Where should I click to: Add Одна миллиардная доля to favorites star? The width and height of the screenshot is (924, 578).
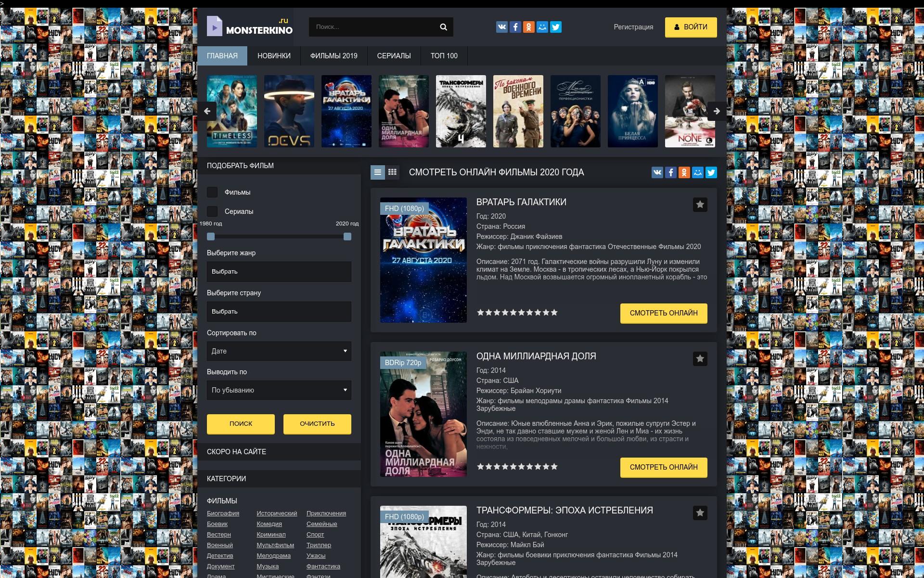click(700, 359)
